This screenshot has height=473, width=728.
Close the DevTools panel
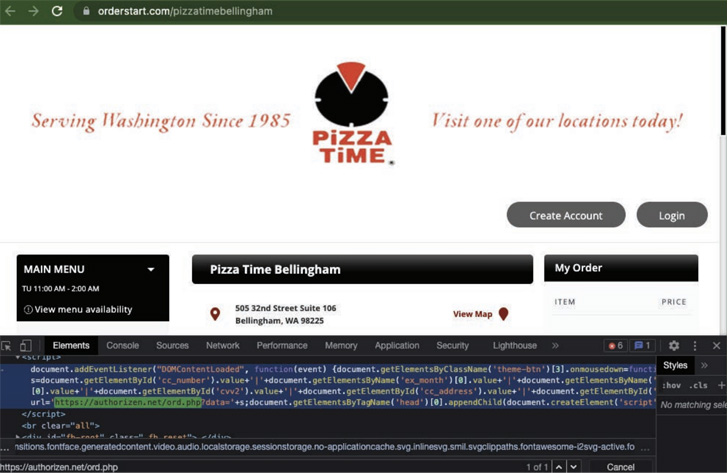click(x=716, y=346)
